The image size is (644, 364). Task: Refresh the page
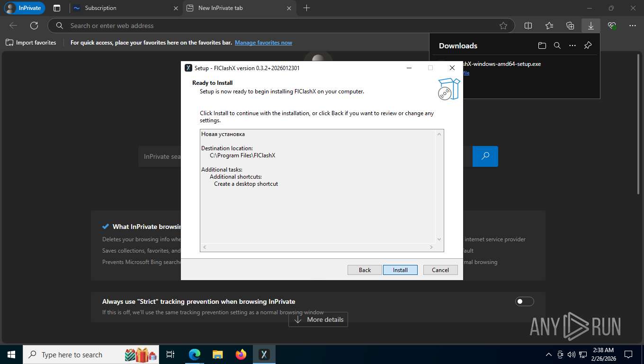click(34, 26)
